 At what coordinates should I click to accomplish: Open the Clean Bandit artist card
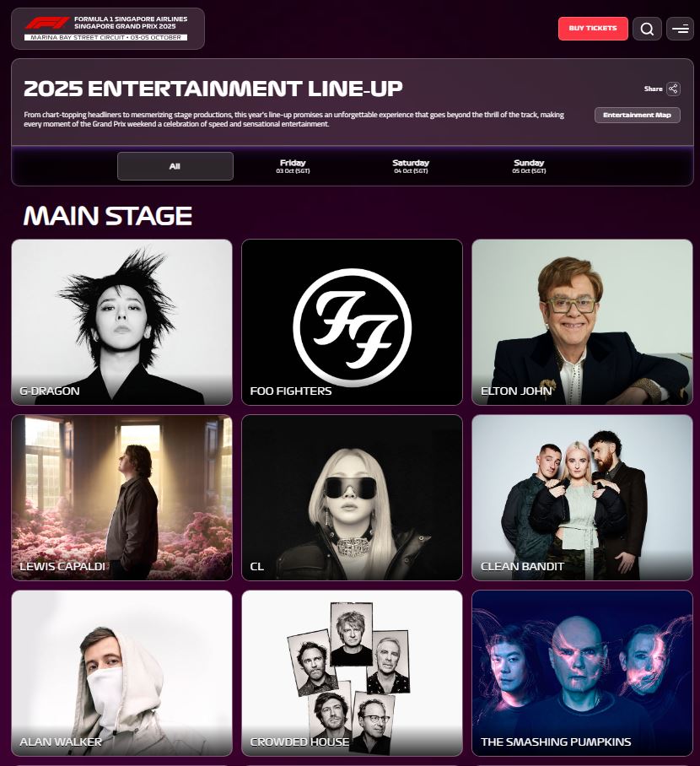(x=582, y=498)
